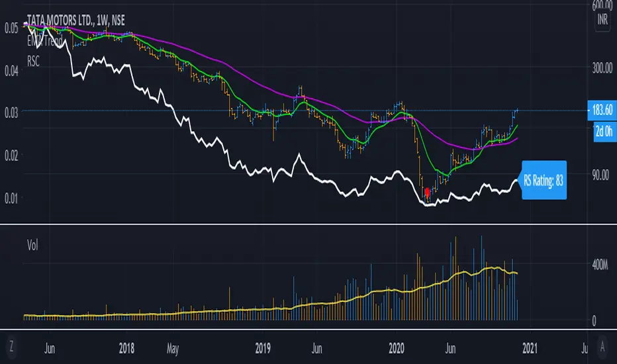Click the Vol indicator label
The height and width of the screenshot is (364, 617).
pyautogui.click(x=32, y=244)
